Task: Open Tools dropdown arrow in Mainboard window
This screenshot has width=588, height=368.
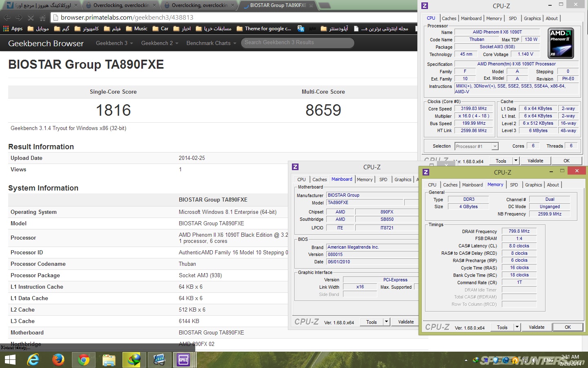Action: click(386, 322)
